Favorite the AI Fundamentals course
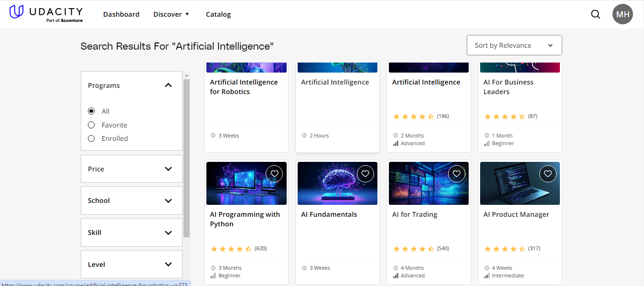The width and height of the screenshot is (644, 286). pos(365,173)
